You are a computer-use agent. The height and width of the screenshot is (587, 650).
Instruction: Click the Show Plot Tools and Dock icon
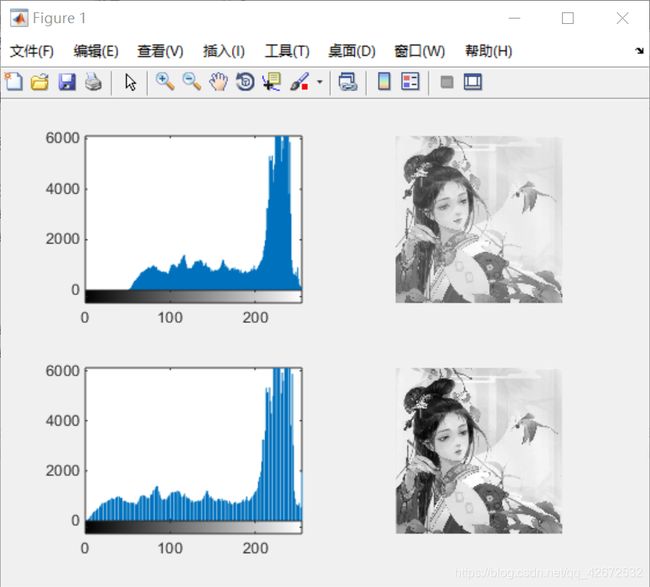[x=473, y=82]
